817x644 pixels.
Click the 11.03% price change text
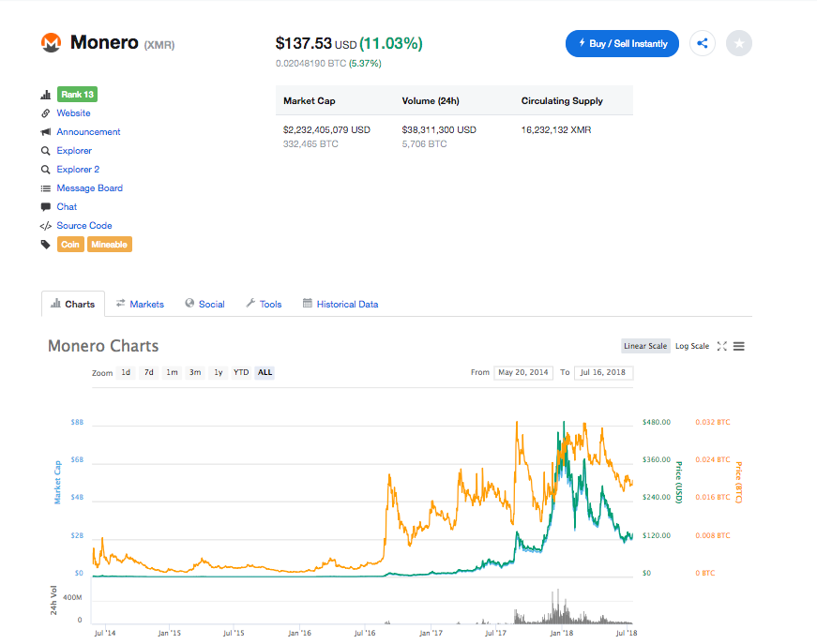point(391,43)
